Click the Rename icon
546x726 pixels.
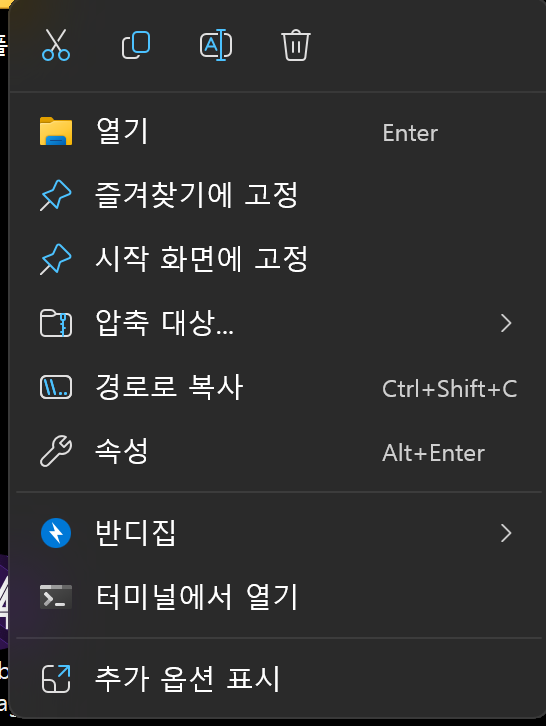pos(216,45)
